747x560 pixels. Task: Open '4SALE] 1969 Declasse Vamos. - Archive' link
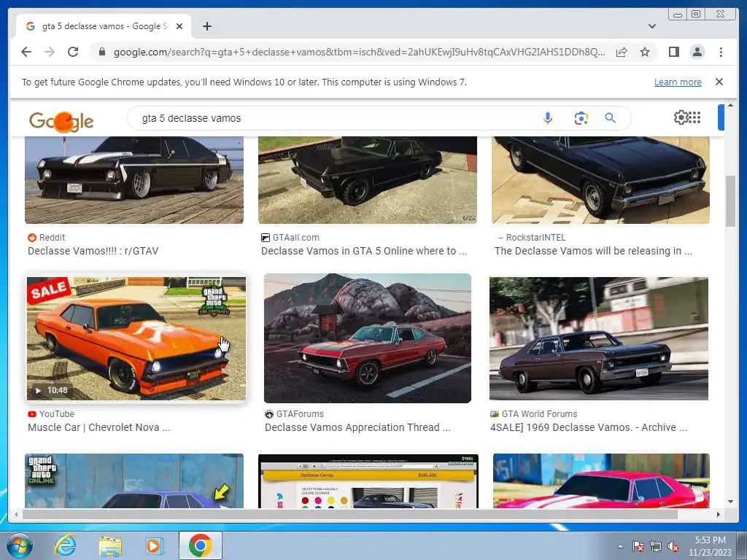pyautogui.click(x=589, y=427)
